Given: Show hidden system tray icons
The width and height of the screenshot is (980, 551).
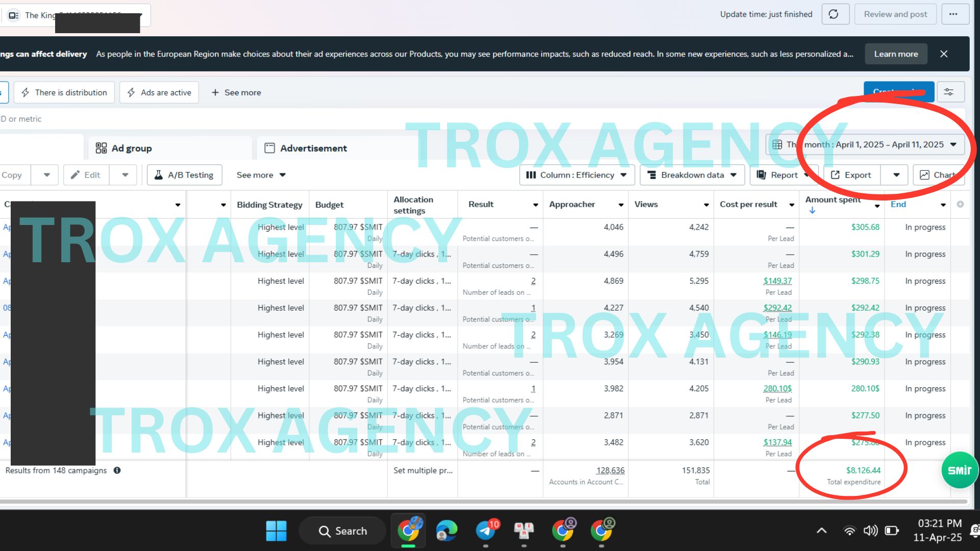Looking at the screenshot, I should coord(821,531).
